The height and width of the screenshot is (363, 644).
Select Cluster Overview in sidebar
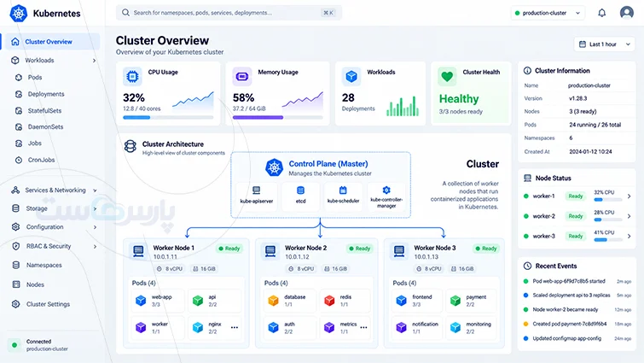coord(53,42)
